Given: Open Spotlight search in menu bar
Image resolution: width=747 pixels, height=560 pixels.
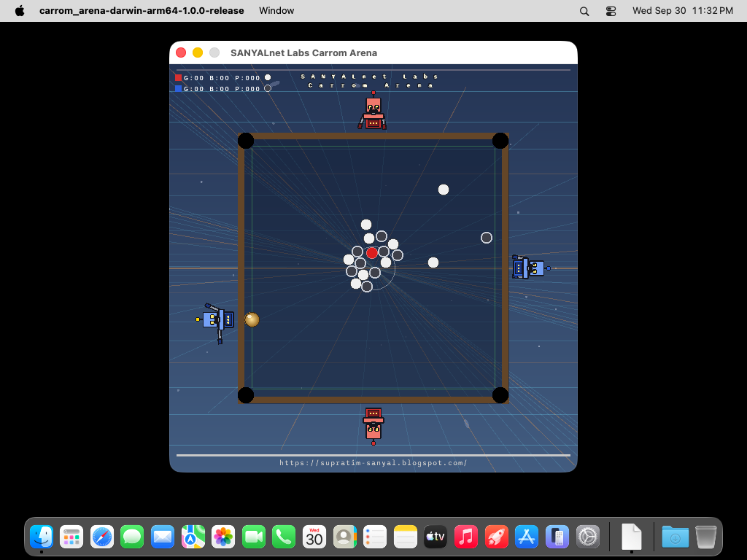Looking at the screenshot, I should 584,11.
